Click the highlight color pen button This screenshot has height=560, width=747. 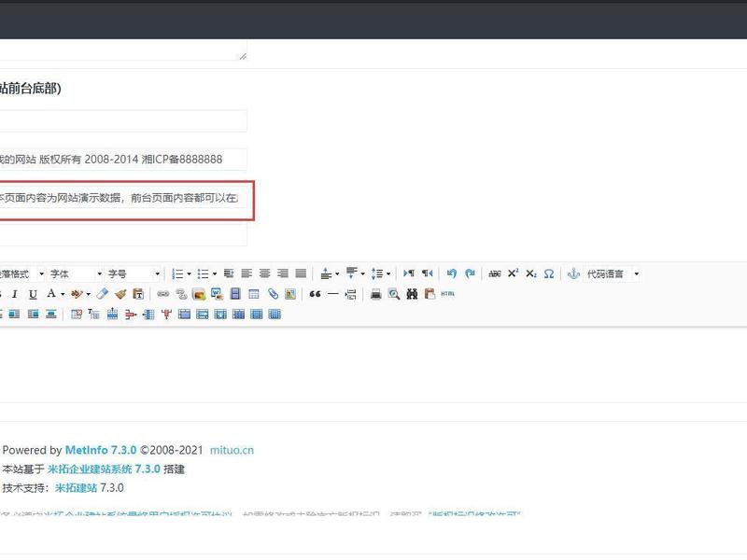pyautogui.click(x=77, y=294)
